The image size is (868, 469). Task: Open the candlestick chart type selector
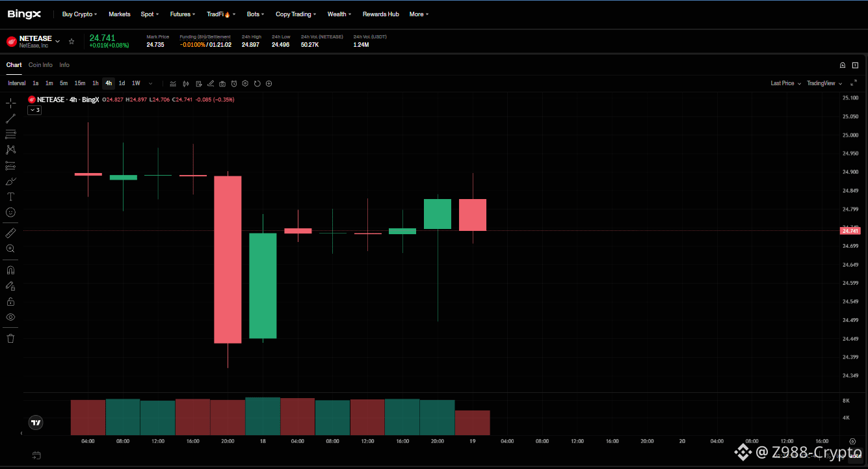185,83
